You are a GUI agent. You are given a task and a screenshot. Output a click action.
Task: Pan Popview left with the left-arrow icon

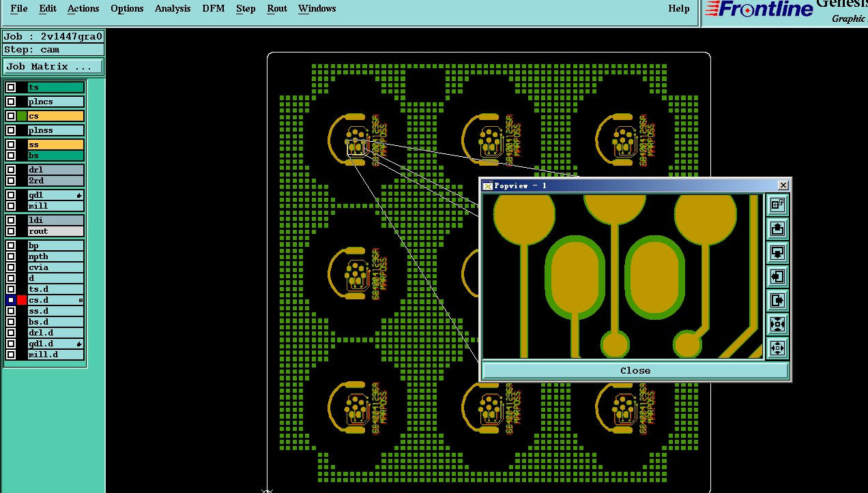[x=777, y=276]
